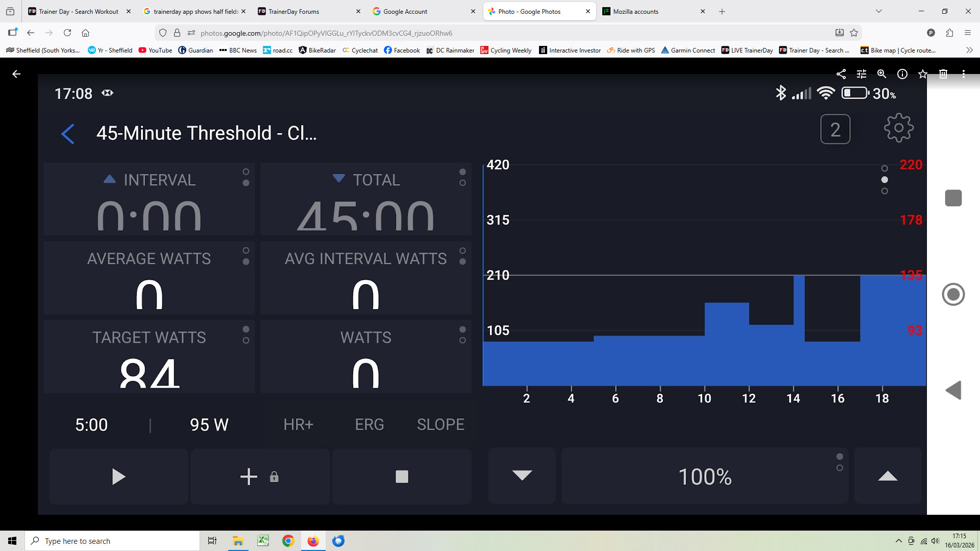Expand the list all tabs chevron
Image resolution: width=980 pixels, height=551 pixels.
tap(878, 11)
